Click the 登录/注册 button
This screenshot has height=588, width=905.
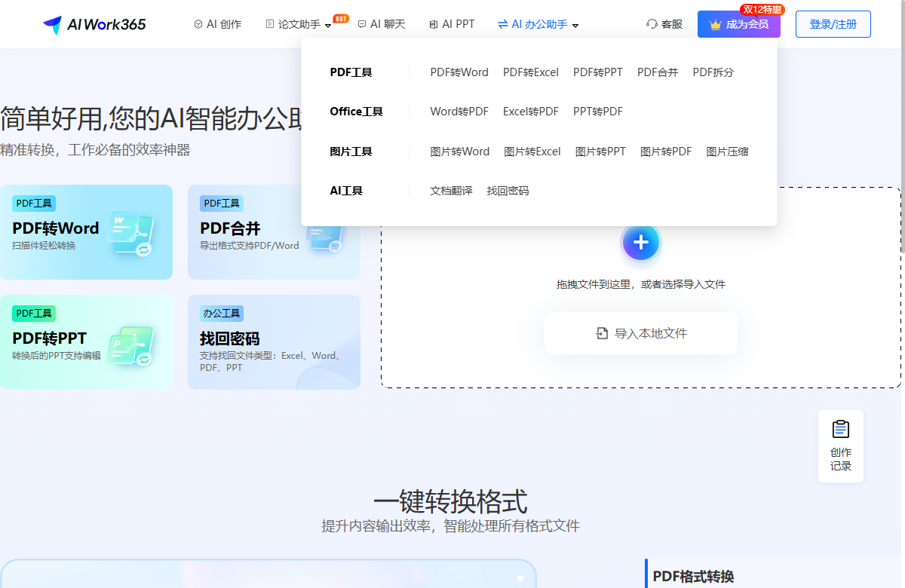833,23
